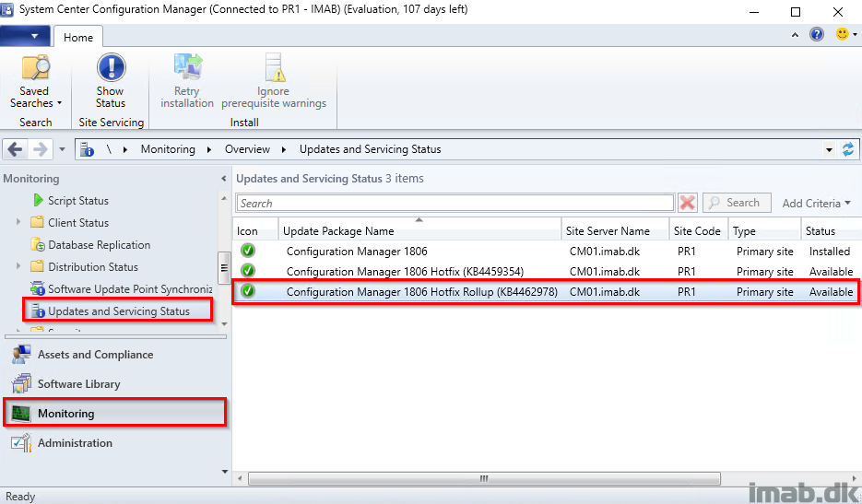Click Software Update Point Synchronization icon
Screen dimensions: 862x504
pos(38,288)
